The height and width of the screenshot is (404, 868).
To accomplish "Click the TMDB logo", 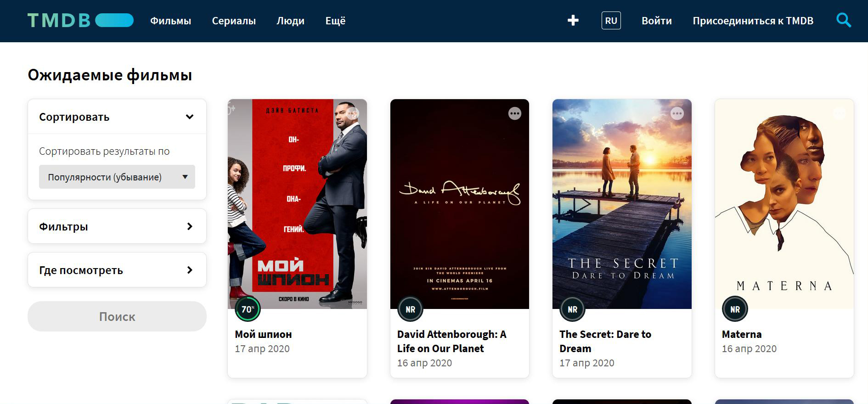I will coord(80,21).
